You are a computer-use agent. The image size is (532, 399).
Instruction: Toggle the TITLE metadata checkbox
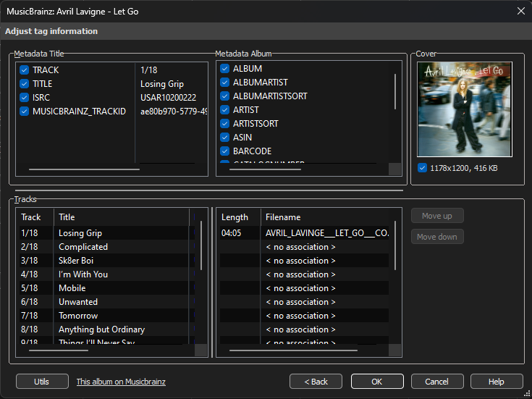[24, 83]
